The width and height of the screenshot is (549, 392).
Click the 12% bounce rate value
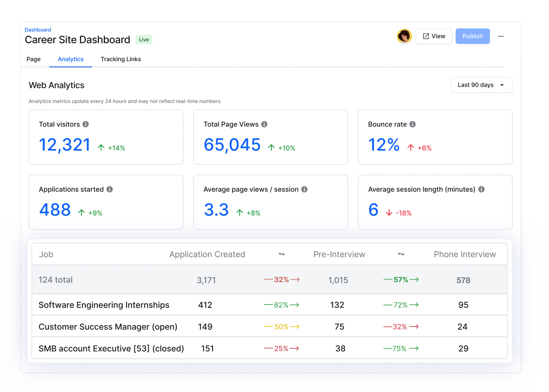point(384,145)
